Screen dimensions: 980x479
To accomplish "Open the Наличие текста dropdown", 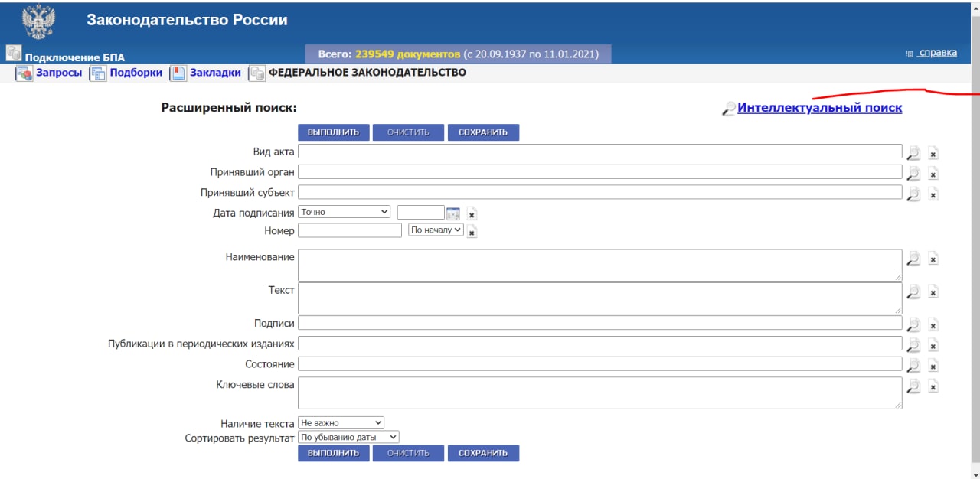I will coord(341,422).
